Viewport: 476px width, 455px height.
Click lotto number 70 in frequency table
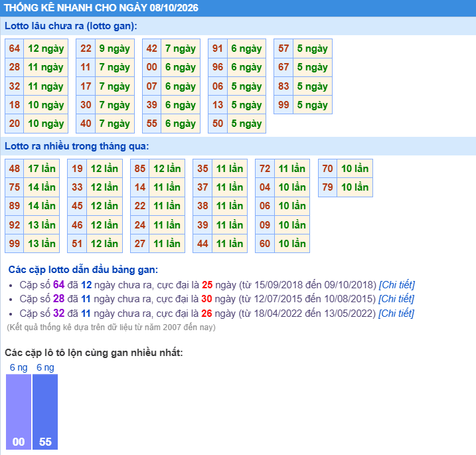click(327, 169)
